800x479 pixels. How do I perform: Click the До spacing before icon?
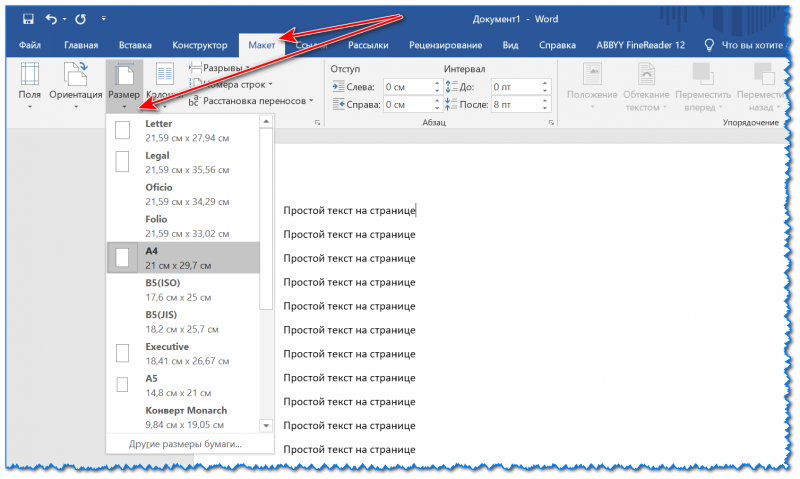pyautogui.click(x=451, y=87)
